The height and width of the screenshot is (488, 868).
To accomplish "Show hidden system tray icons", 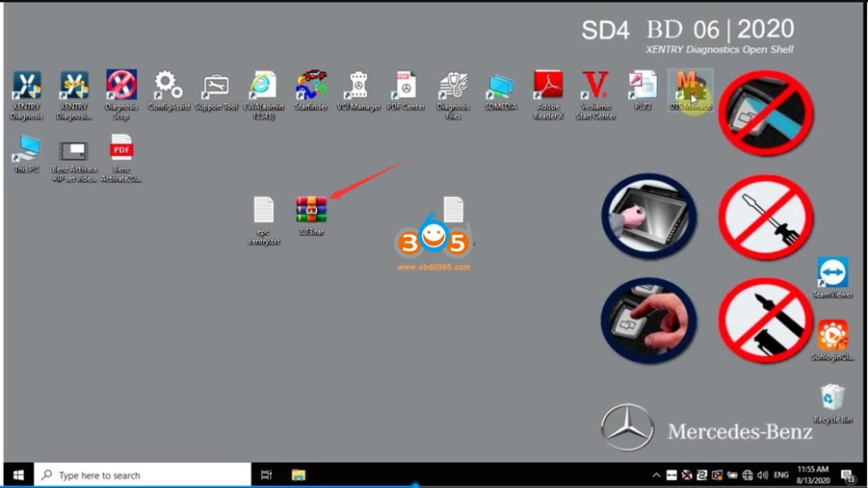I will pyautogui.click(x=656, y=475).
